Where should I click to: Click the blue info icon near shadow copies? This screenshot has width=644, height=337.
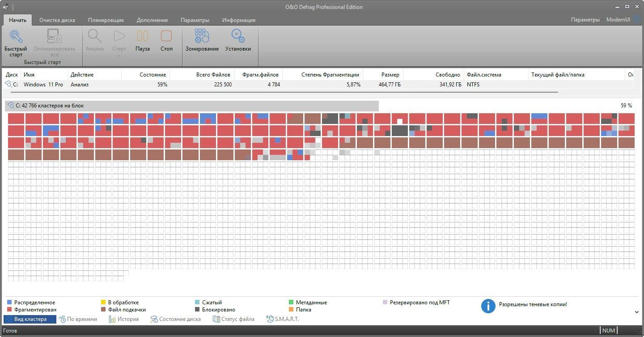point(488,306)
